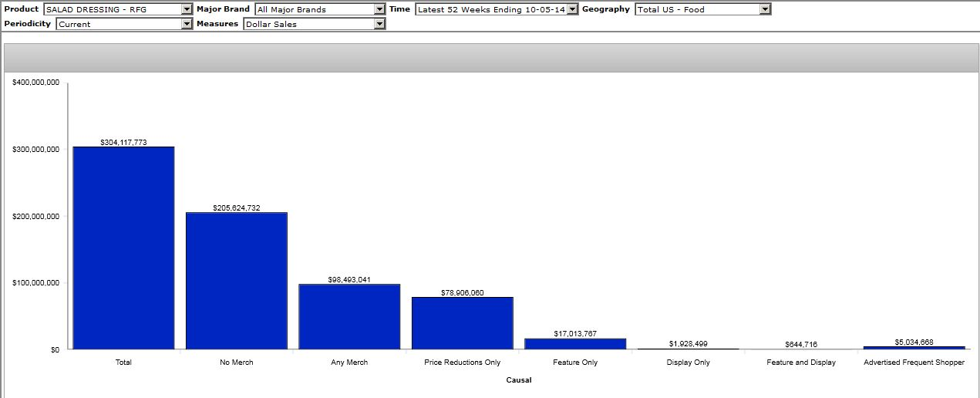The image size is (980, 398).
Task: Click the Any Merch bar
Action: [x=349, y=316]
